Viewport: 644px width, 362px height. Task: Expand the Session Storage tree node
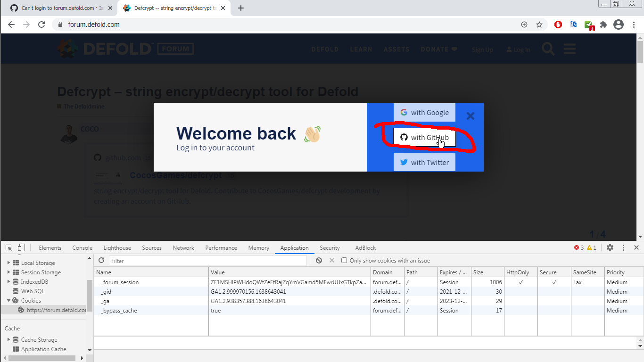(x=8, y=272)
